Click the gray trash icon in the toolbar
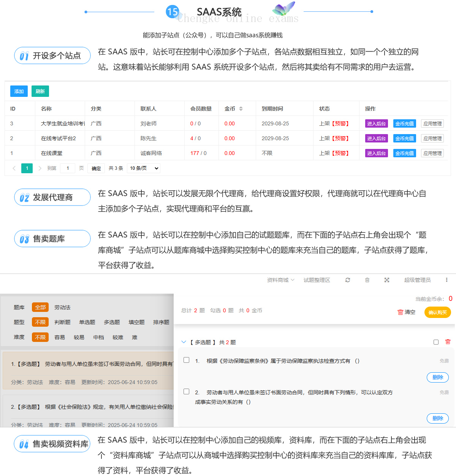The image size is (456, 476). [x=367, y=280]
